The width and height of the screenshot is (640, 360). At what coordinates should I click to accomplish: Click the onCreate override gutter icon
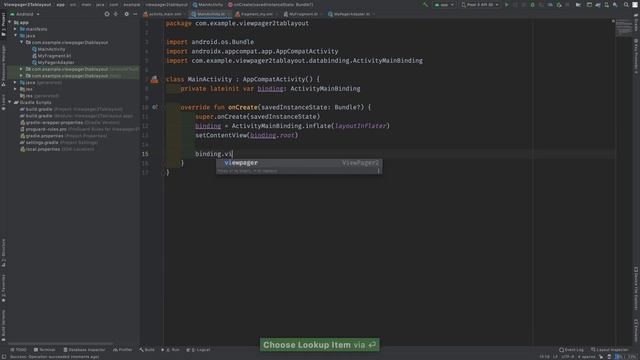(x=155, y=107)
